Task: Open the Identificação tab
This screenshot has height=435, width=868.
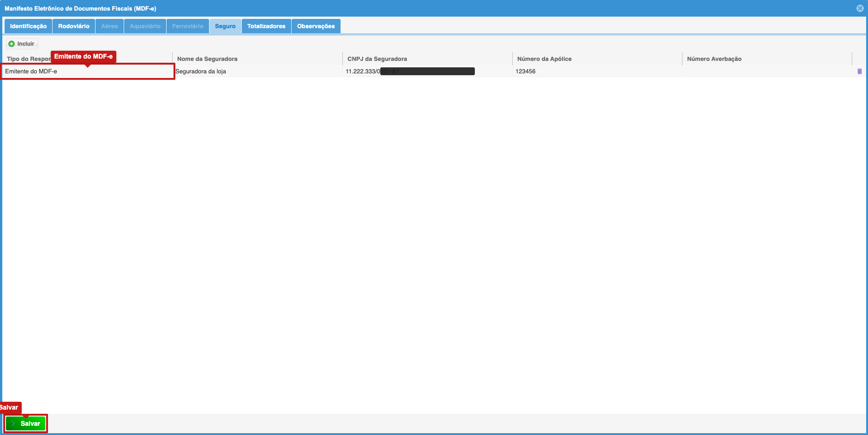Action: (28, 26)
